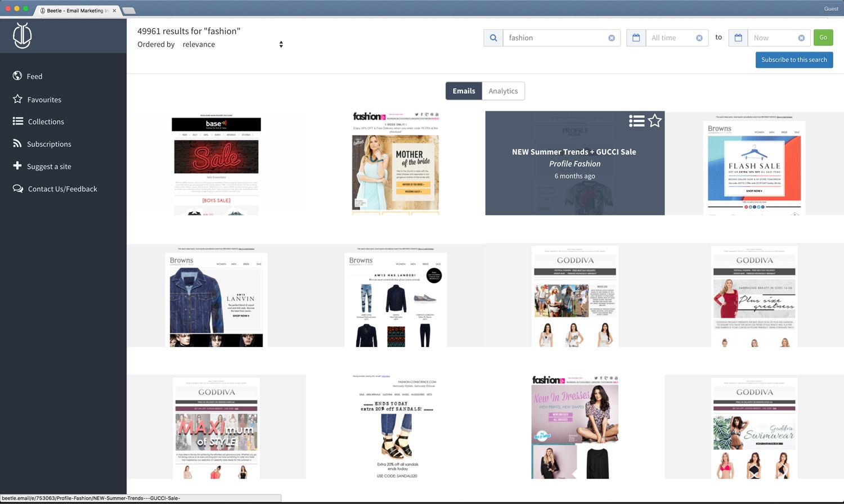
Task: Click the green Go button
Action: pyautogui.click(x=823, y=38)
